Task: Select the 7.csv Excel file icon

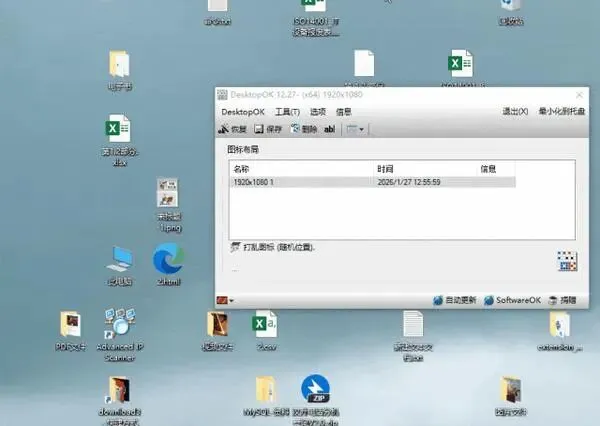Action: coord(265,331)
